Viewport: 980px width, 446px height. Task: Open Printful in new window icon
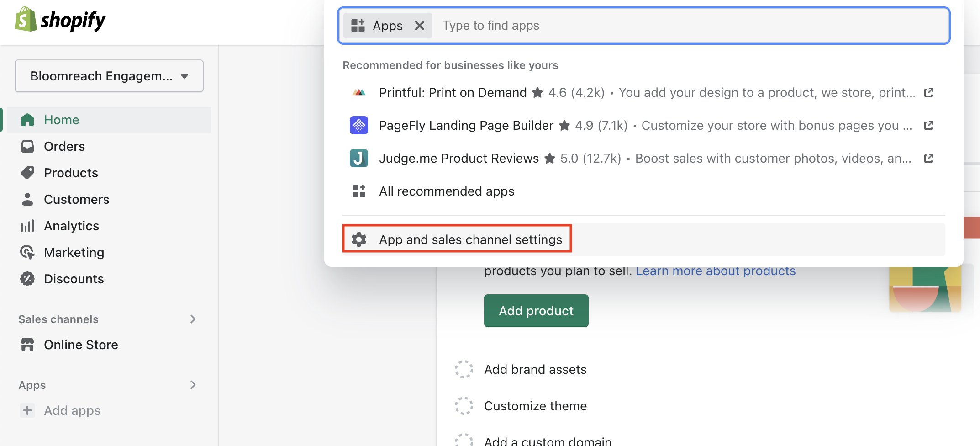[x=929, y=92]
